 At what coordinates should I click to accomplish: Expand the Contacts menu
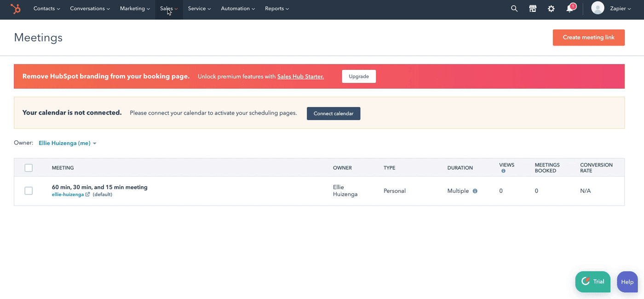47,9
